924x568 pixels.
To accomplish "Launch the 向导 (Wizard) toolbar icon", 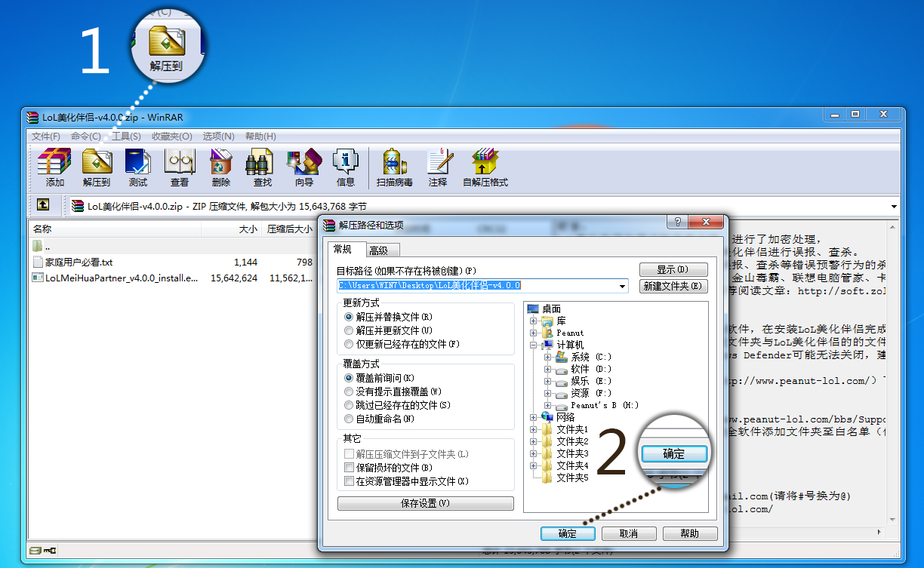I will coord(304,167).
